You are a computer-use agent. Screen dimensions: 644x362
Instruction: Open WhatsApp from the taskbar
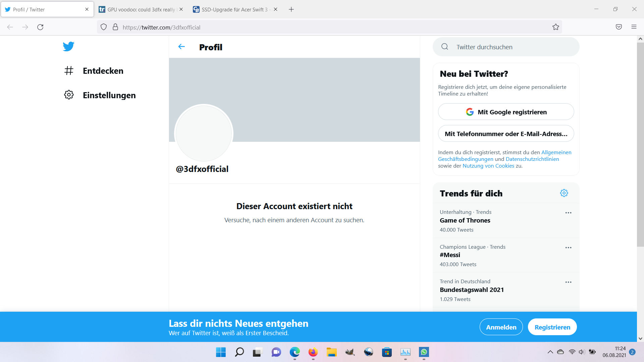[424, 352]
